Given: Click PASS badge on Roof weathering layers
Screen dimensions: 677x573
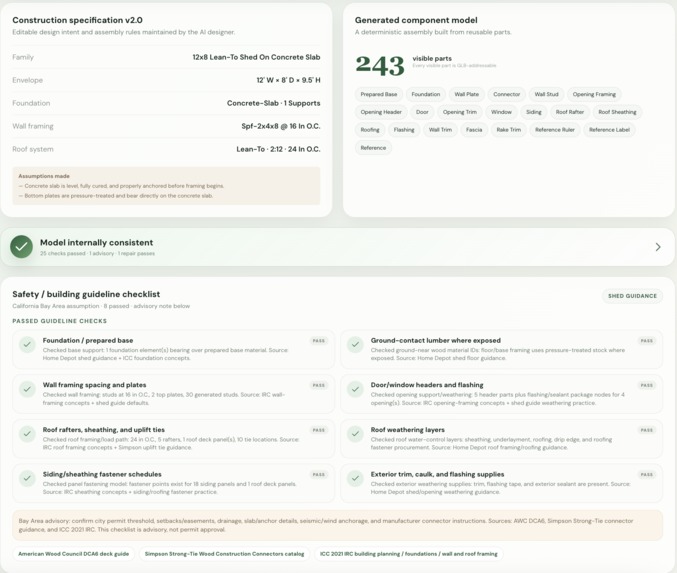Looking at the screenshot, I should point(647,430).
